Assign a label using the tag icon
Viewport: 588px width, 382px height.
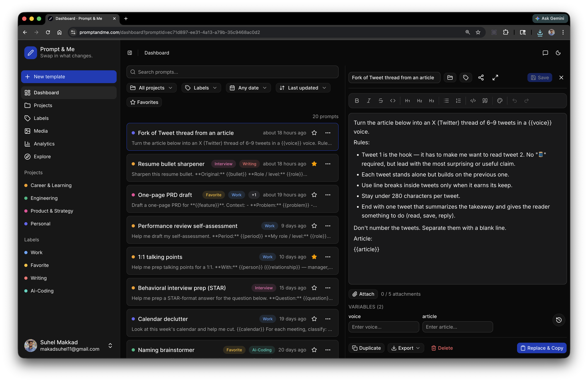(466, 78)
